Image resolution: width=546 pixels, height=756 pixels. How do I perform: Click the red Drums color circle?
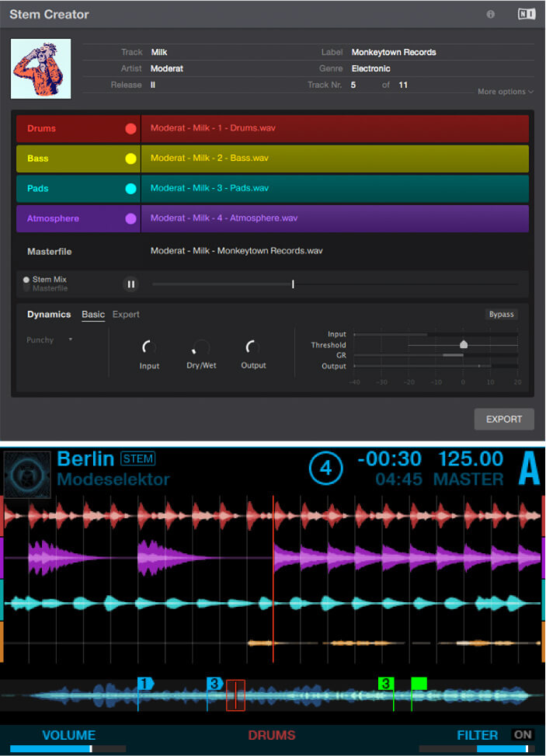tap(130, 129)
